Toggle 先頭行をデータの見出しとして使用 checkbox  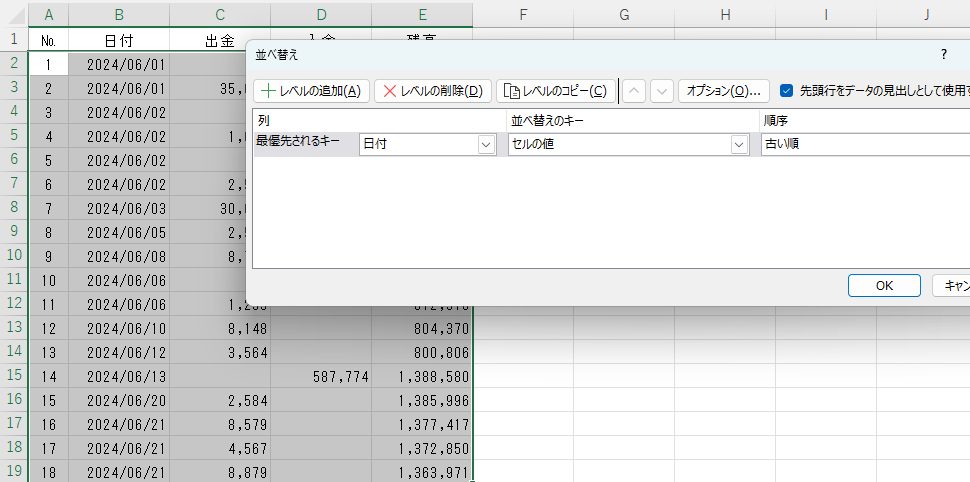[786, 91]
